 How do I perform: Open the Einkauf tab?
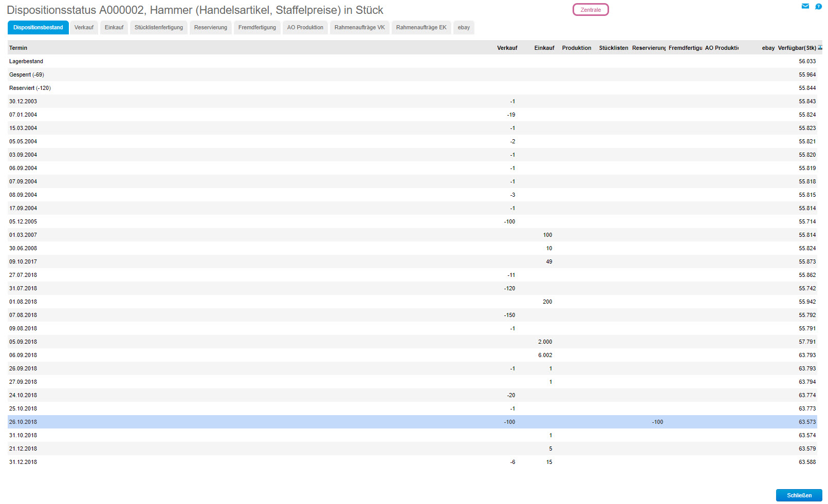[114, 28]
